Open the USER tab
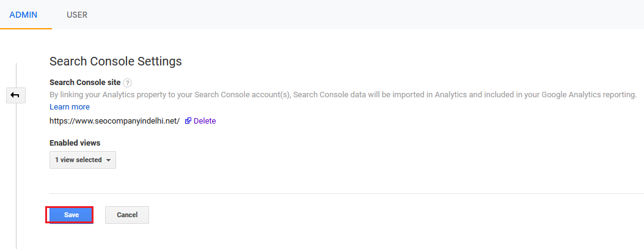Image resolution: width=644 pixels, height=249 pixels. point(77,15)
